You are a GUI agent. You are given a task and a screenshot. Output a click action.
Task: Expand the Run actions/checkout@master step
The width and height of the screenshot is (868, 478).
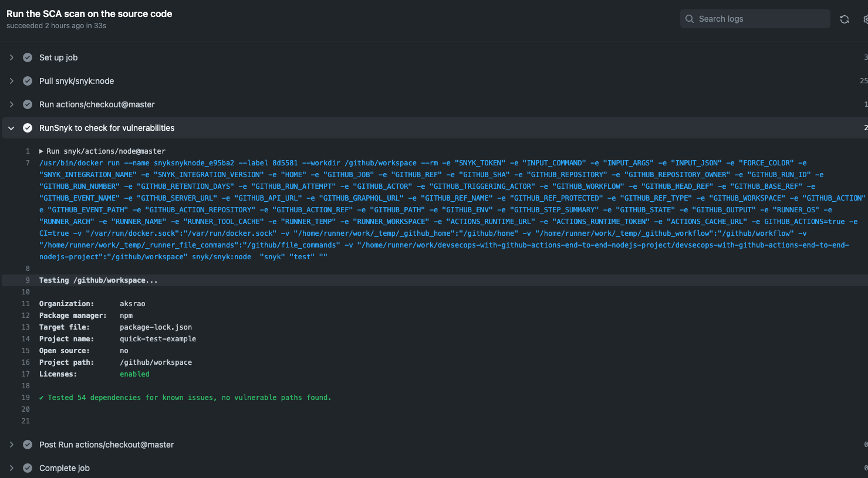(x=11, y=104)
